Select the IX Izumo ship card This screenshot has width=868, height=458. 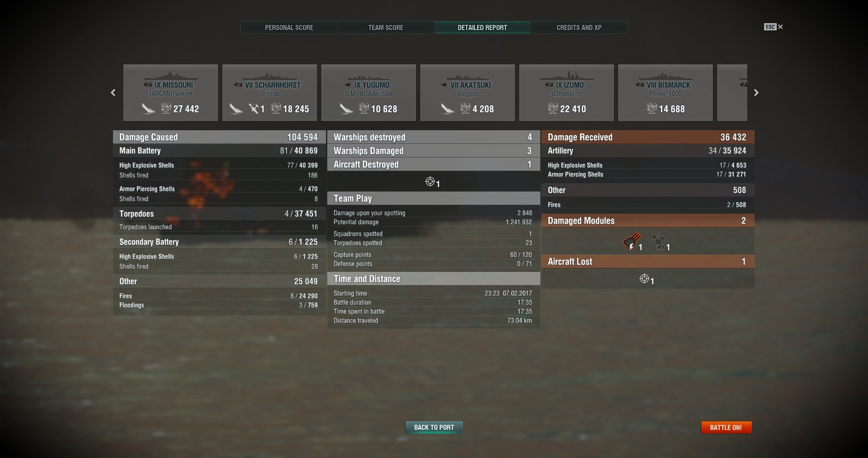click(567, 93)
